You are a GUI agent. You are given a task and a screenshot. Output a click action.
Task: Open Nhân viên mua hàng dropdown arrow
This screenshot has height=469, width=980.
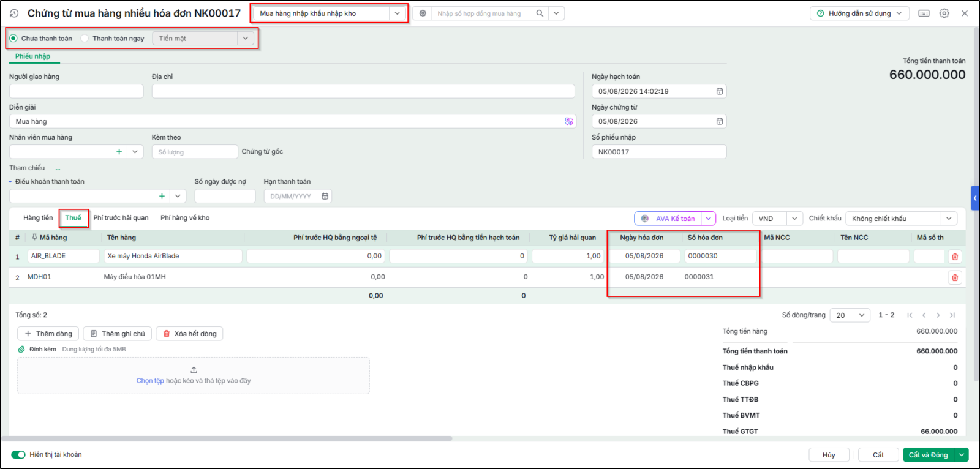(135, 152)
